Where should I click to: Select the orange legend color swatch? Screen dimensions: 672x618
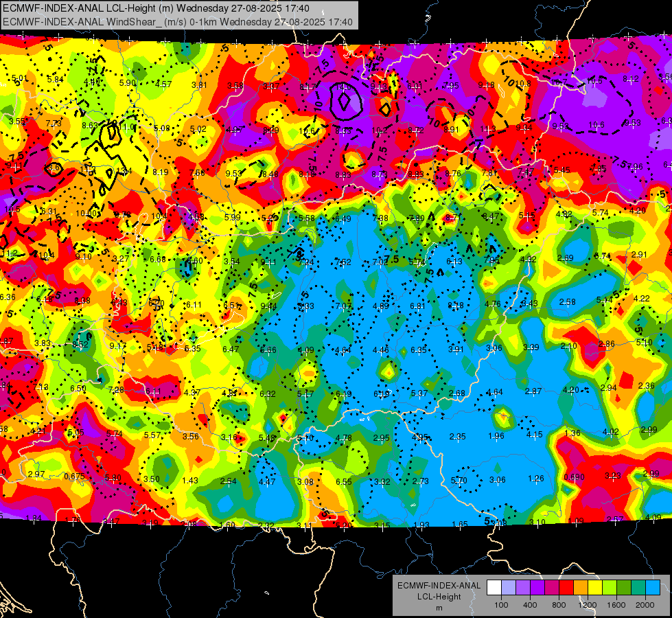pos(581,588)
